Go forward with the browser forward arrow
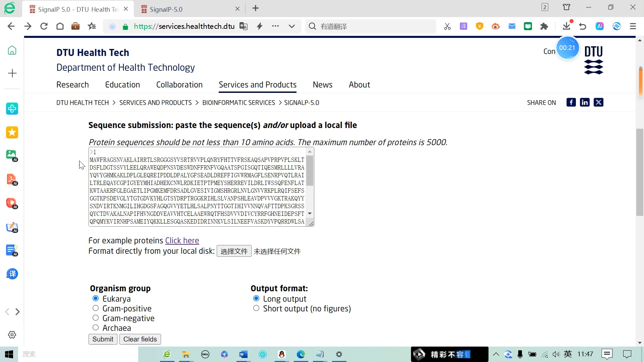644x362 pixels. click(x=28, y=26)
